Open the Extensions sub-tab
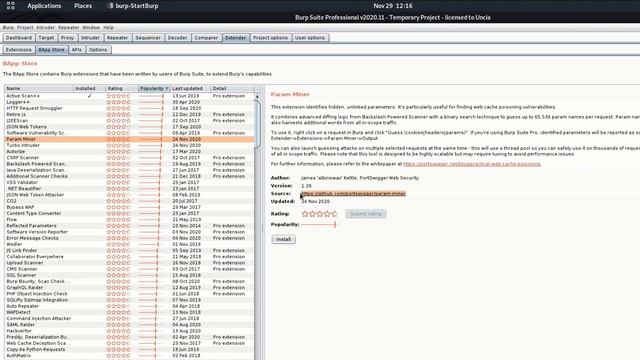Screen dimensions: 640x360 [18, 50]
